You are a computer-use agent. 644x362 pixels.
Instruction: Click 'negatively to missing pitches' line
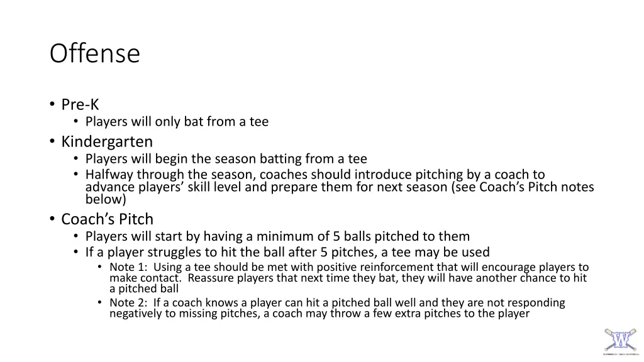click(319, 314)
